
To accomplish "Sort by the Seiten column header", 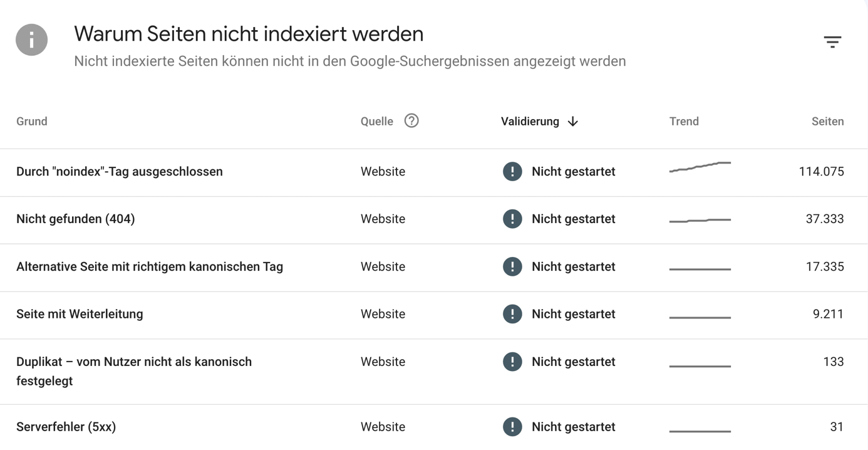I will pyautogui.click(x=827, y=122).
